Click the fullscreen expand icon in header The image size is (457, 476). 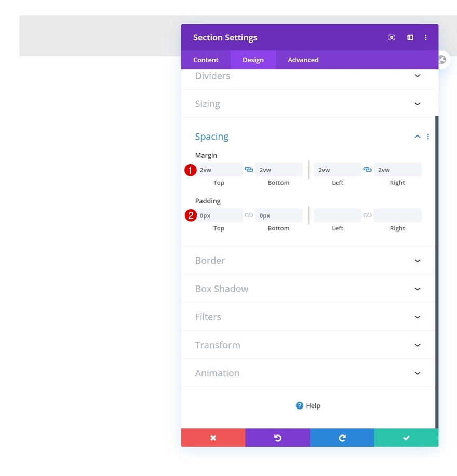pyautogui.click(x=392, y=38)
